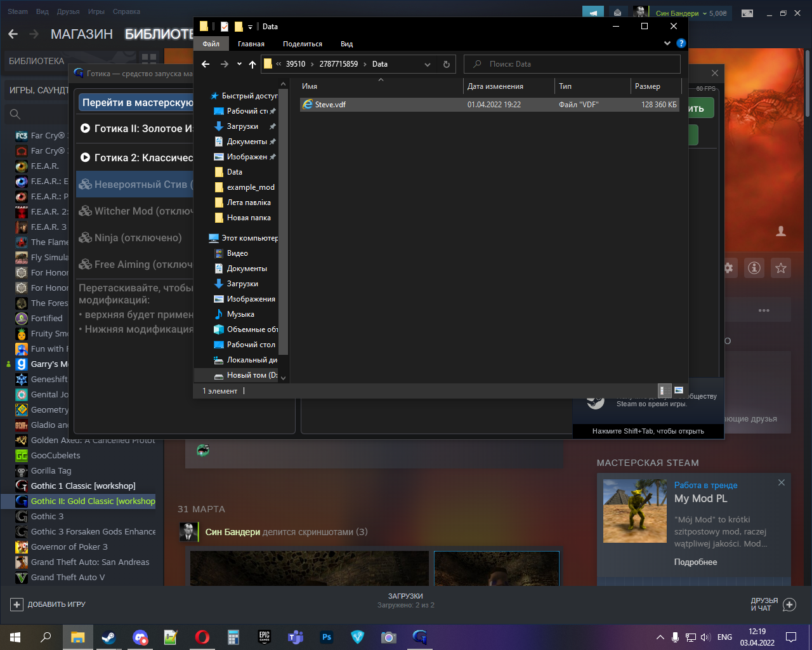Refresh the Data folder in Explorer

pyautogui.click(x=447, y=64)
